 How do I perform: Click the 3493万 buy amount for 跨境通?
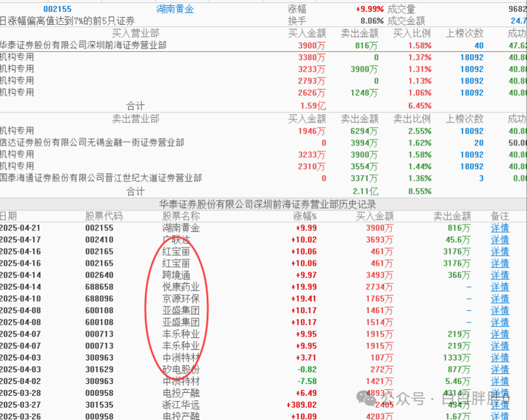point(379,275)
